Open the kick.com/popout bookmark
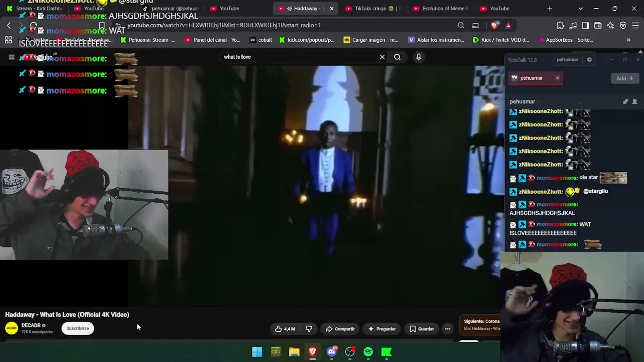Screen dimensions: 644x362 tap(306, 40)
